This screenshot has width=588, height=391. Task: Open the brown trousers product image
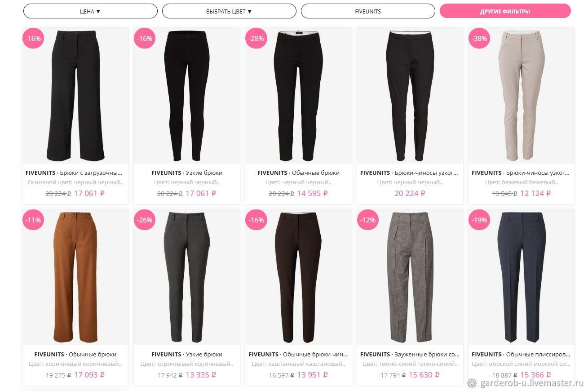75,277
